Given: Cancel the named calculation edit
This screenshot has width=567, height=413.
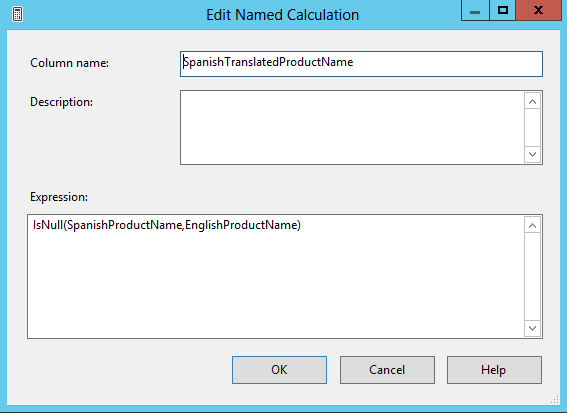Looking at the screenshot, I should [x=387, y=370].
